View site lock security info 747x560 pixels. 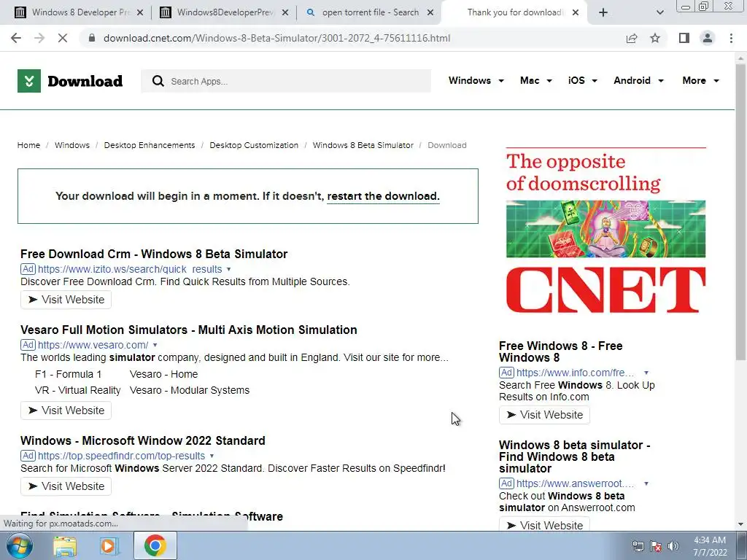tap(92, 38)
